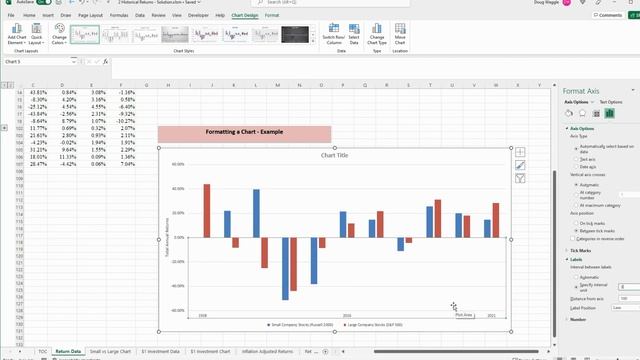Click the Chart Title text
Viewport: 640px width, 360px height.
point(334,155)
